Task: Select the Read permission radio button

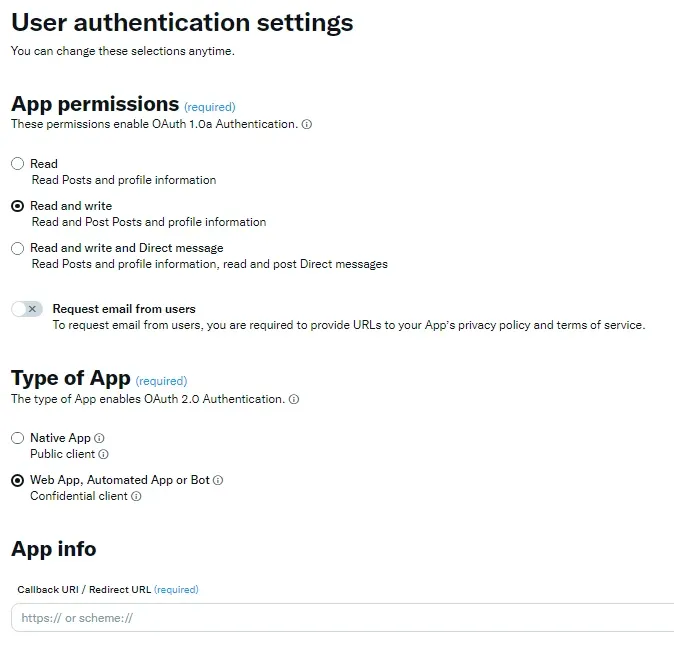Action: point(18,164)
